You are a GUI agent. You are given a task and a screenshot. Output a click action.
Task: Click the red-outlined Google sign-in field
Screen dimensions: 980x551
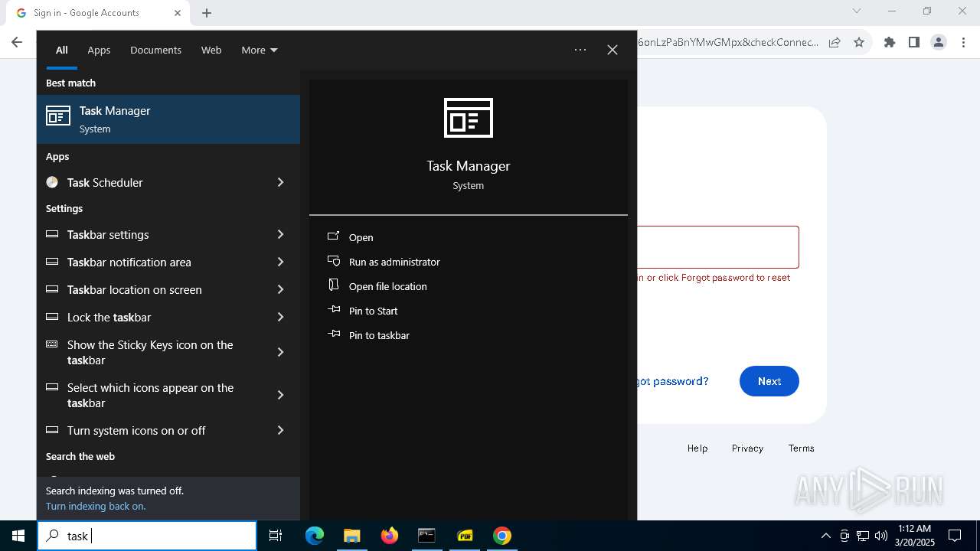pyautogui.click(x=717, y=247)
